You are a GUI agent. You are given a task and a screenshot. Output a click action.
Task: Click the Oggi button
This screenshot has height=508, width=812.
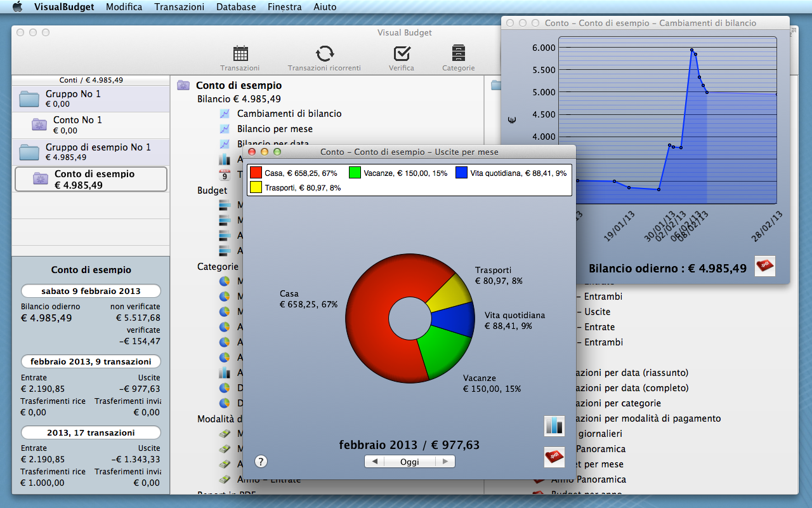[410, 462]
